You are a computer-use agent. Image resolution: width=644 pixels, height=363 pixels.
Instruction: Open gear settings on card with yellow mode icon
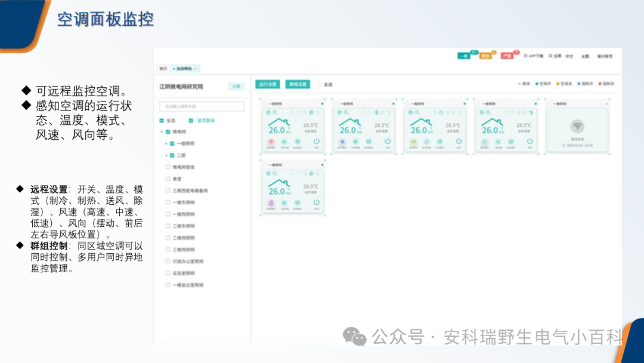(x=410, y=112)
